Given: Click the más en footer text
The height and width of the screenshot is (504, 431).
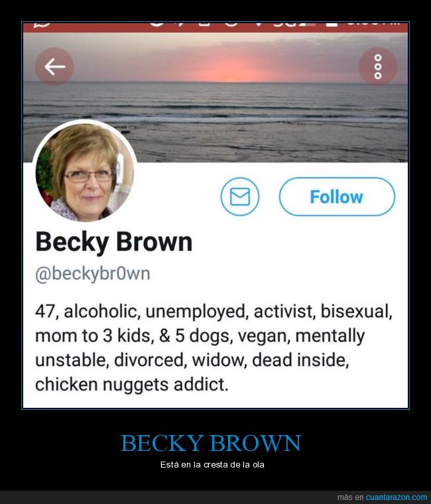Looking at the screenshot, I should (350, 497).
